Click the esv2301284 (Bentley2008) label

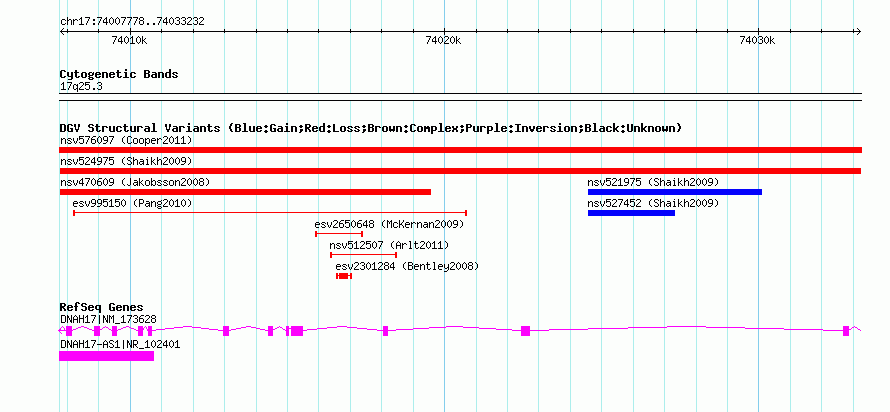coord(408,266)
